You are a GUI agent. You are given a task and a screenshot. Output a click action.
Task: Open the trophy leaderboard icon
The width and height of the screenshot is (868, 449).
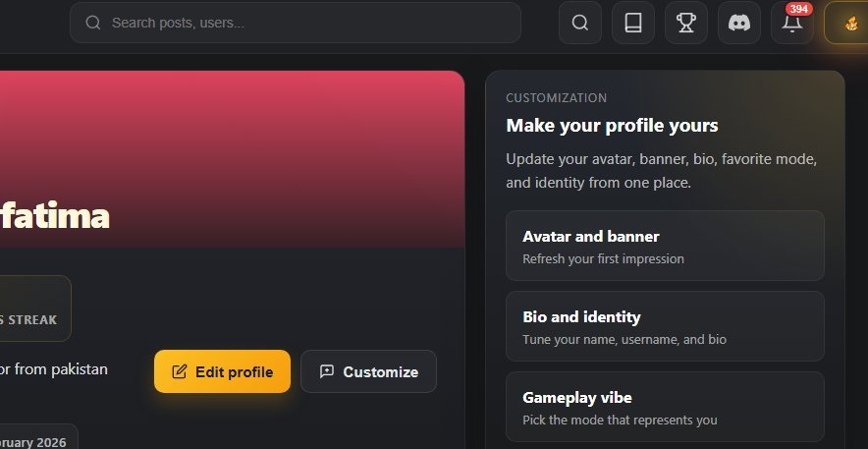click(686, 23)
